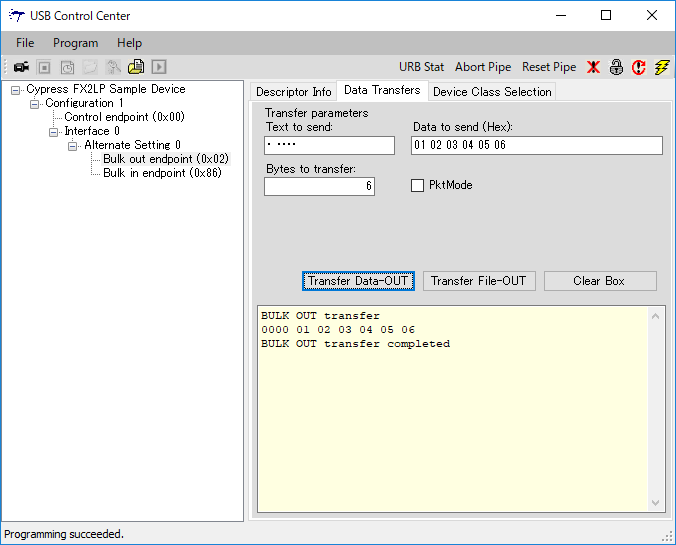Click the red circular arrow exclamation icon
The height and width of the screenshot is (545, 676).
pos(638,67)
